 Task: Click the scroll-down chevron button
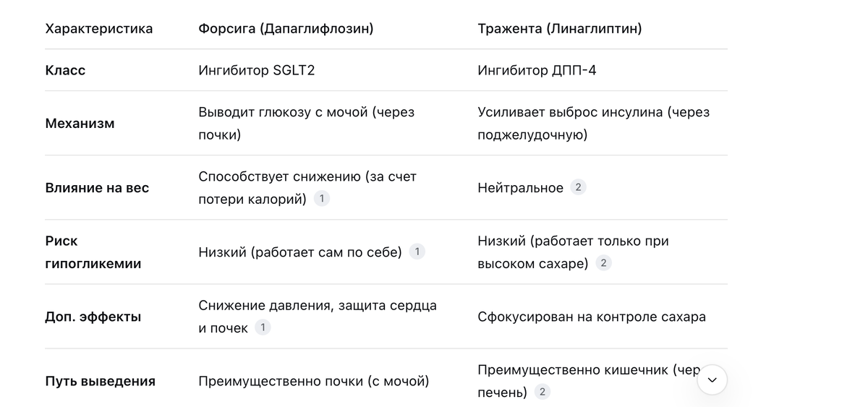712,380
